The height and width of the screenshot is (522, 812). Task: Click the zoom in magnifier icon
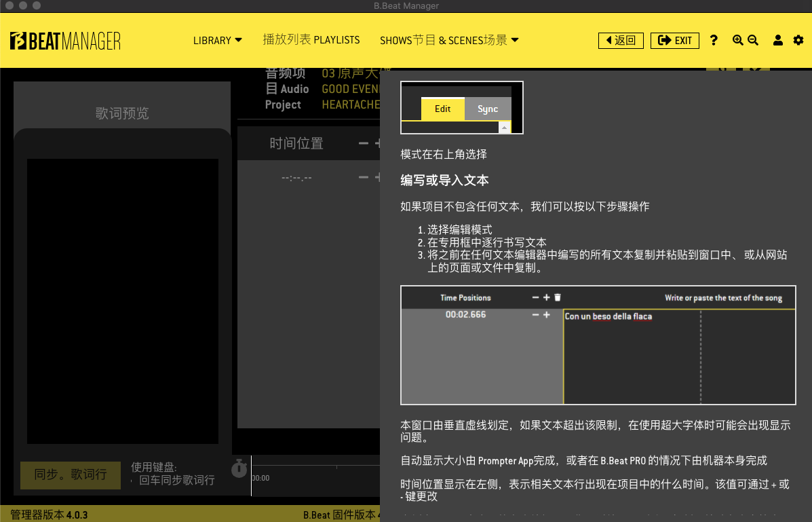tap(738, 41)
